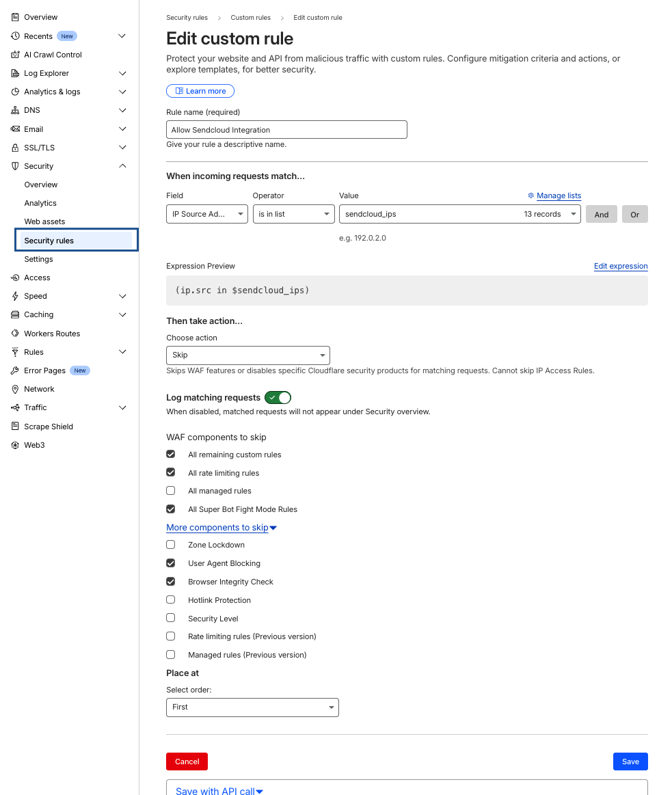Click the Learn more button
Image resolution: width=672 pixels, height=795 pixels.
pyautogui.click(x=200, y=91)
